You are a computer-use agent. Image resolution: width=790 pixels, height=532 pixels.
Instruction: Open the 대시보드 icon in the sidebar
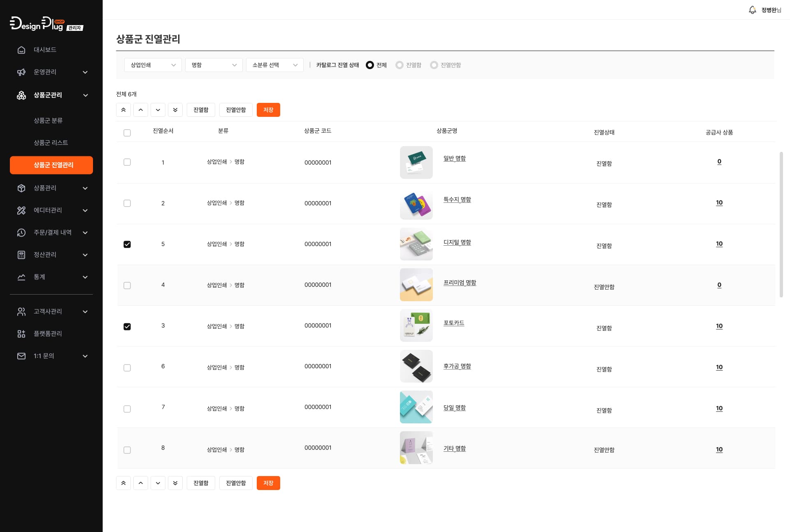21,49
